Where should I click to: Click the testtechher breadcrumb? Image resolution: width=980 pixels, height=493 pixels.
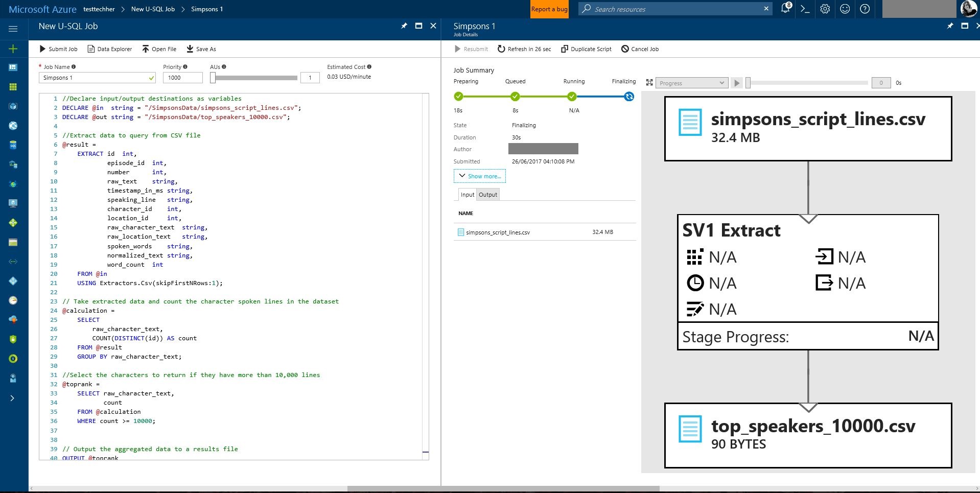point(99,9)
